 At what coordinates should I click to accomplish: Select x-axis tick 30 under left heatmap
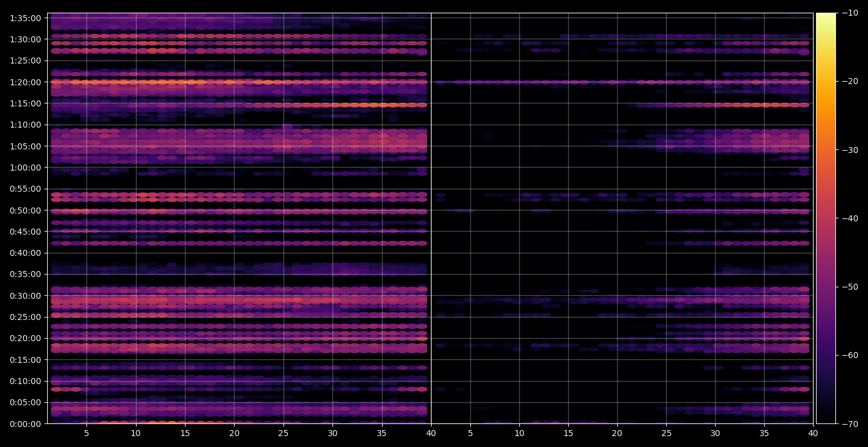[332, 433]
